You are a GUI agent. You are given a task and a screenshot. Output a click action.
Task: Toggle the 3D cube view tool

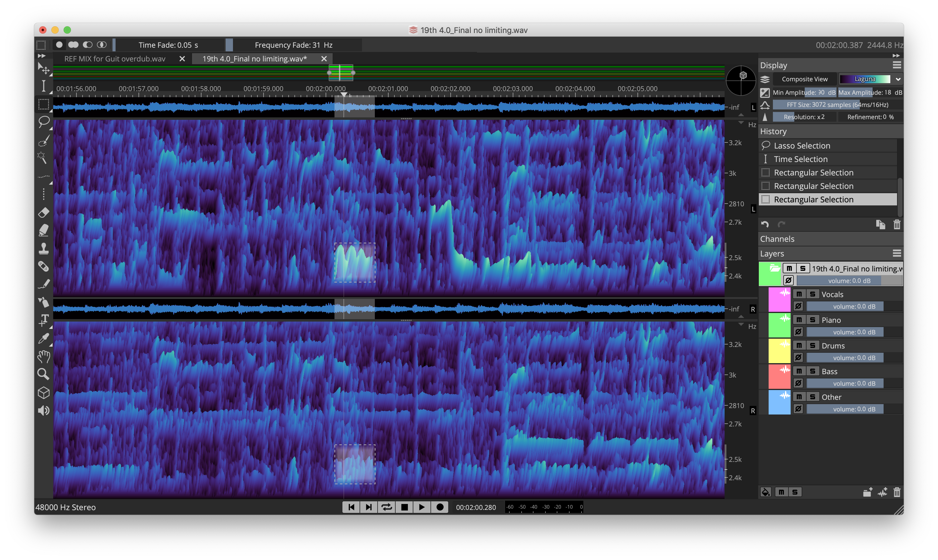tap(43, 392)
